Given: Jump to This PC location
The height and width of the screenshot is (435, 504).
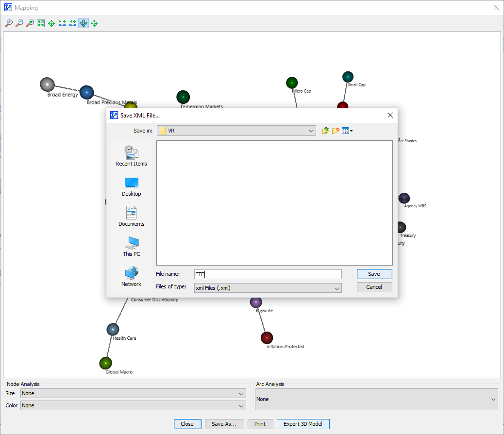Looking at the screenshot, I should pos(131,246).
